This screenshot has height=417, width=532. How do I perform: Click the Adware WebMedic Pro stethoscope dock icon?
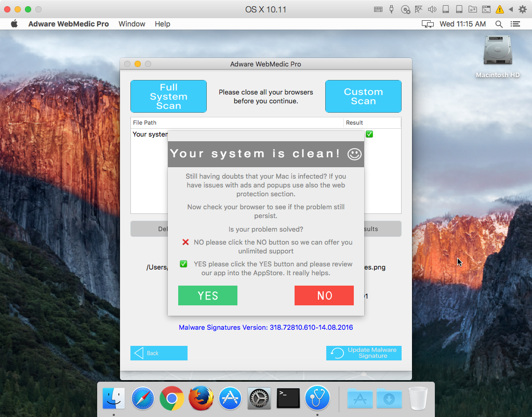click(x=317, y=398)
